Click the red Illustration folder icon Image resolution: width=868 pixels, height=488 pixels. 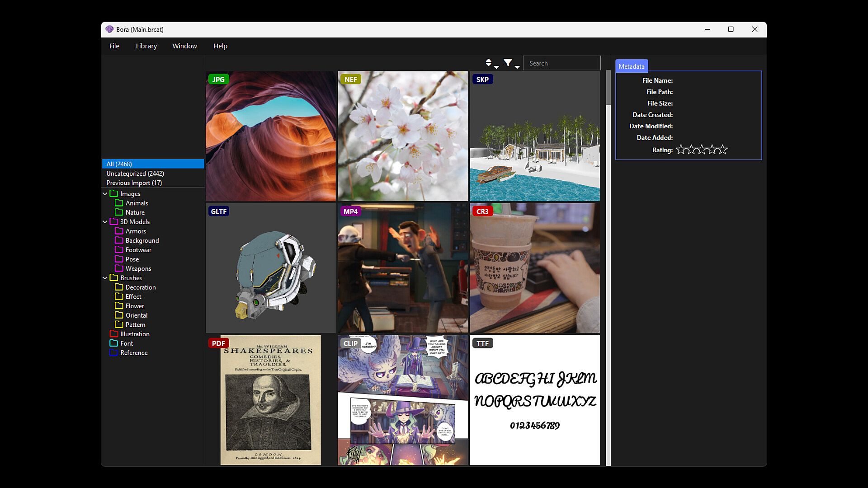113,334
